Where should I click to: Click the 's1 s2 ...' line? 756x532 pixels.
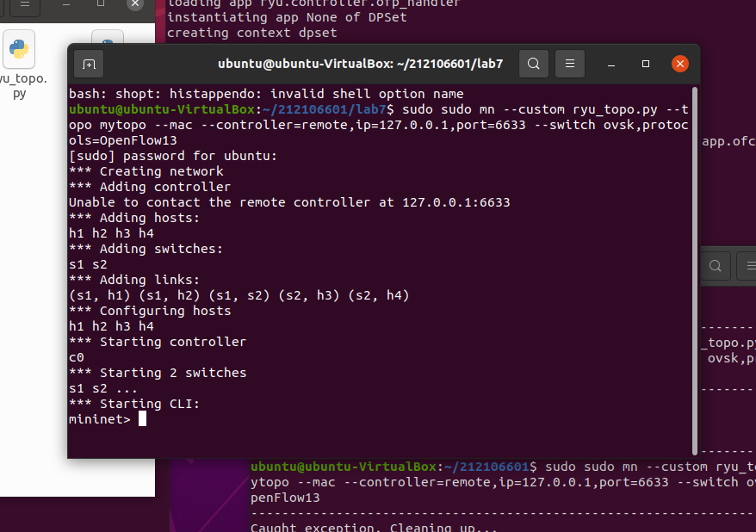103,388
